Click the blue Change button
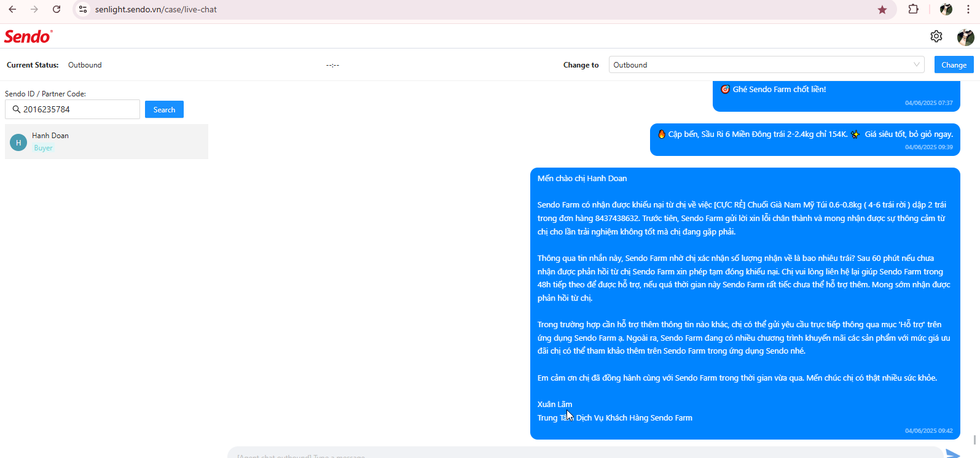Viewport: 980px width, 458px height. 954,64
